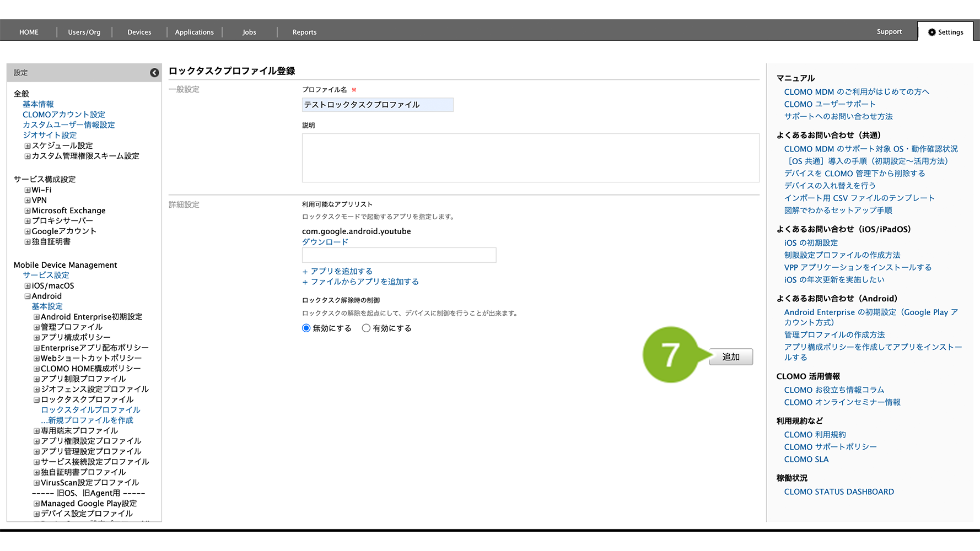The height and width of the screenshot is (551, 980).
Task: Expand the VPN plus icon
Action: [x=28, y=201]
